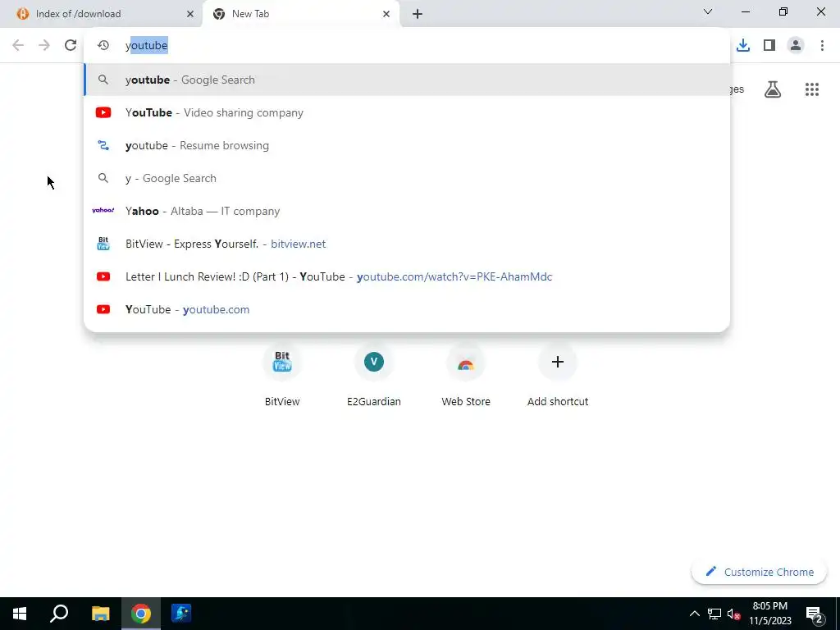The image size is (840, 630).
Task: Choose 'YouTube - Video sharing company' suggestion
Action: pos(407,112)
